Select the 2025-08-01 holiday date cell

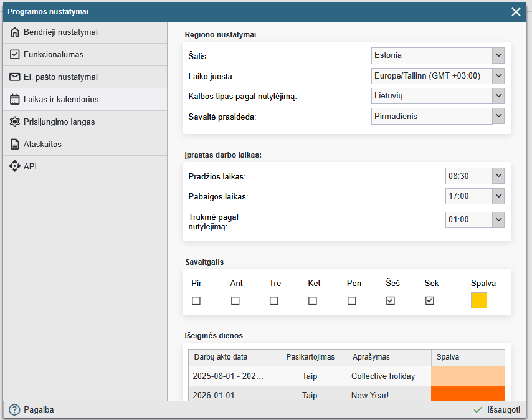230,376
